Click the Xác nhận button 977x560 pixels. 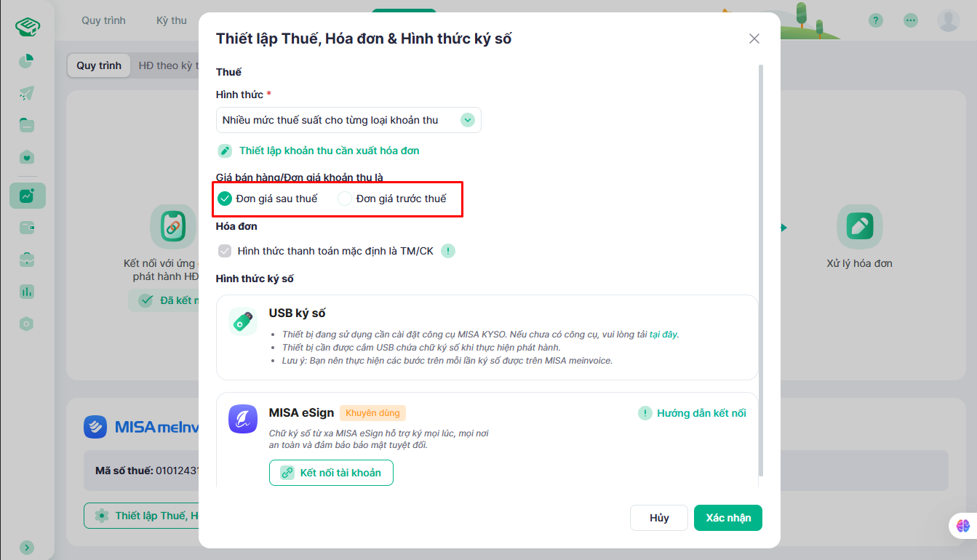pos(728,518)
